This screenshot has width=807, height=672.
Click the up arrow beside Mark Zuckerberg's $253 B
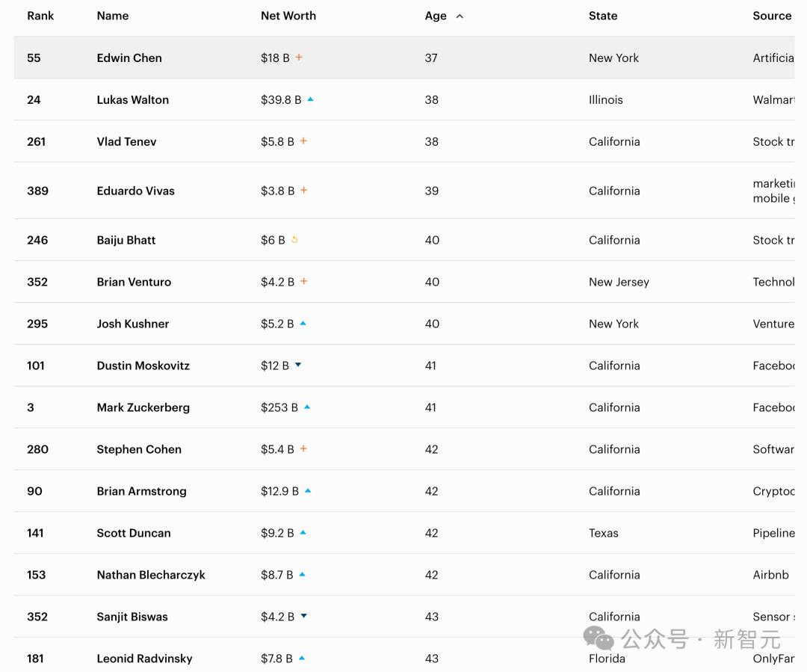pyautogui.click(x=307, y=407)
